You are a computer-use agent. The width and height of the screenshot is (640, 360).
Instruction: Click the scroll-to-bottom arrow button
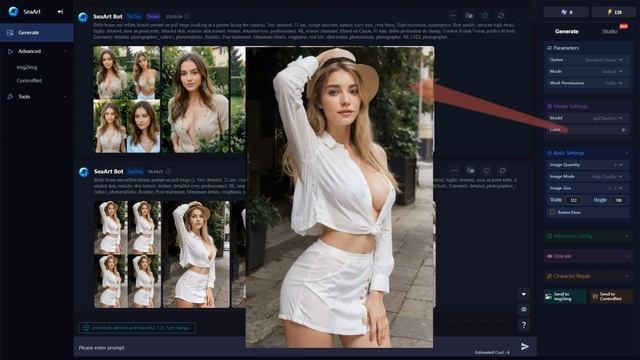(524, 294)
